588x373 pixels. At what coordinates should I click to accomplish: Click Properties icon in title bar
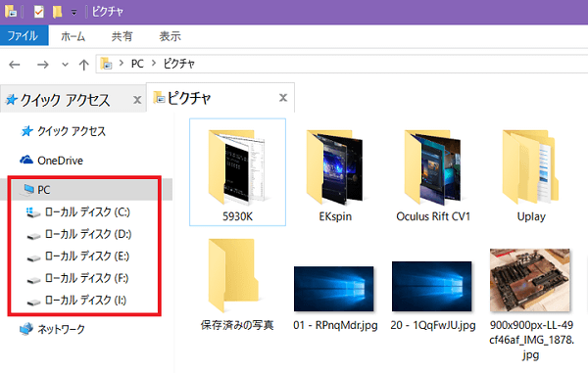[38, 12]
